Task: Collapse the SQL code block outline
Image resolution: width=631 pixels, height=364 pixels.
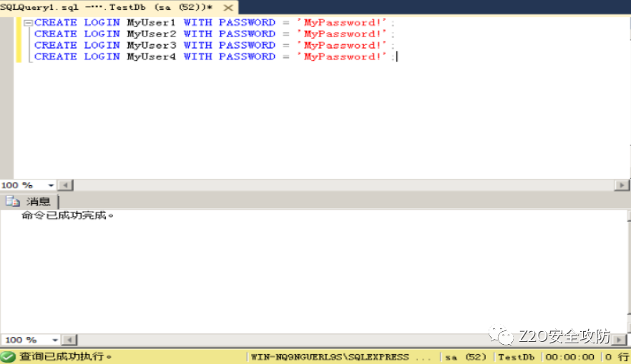Action: click(28, 23)
